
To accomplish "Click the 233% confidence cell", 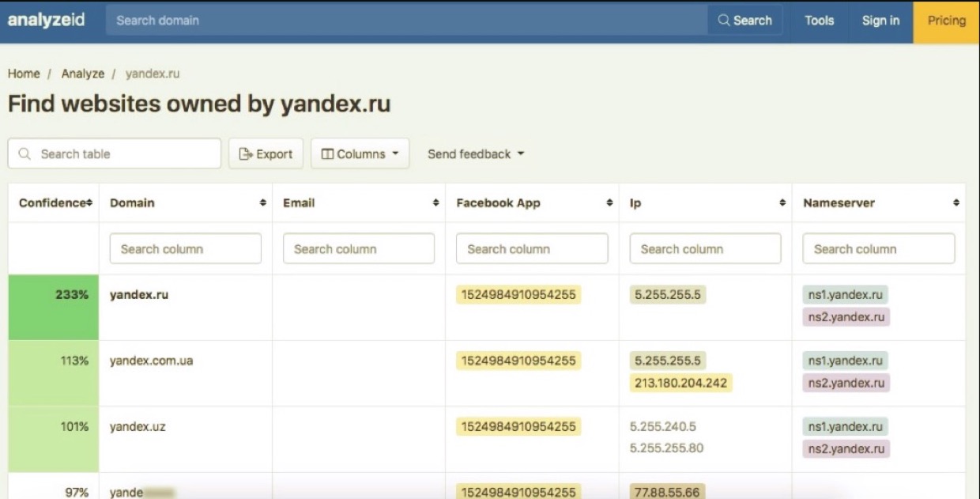I will click(54, 308).
